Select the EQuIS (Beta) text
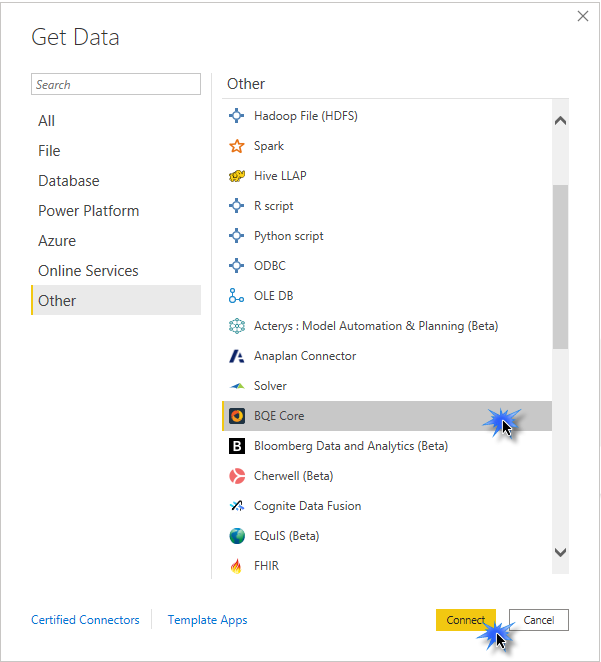Image resolution: width=601 pixels, height=662 pixels. [x=286, y=536]
